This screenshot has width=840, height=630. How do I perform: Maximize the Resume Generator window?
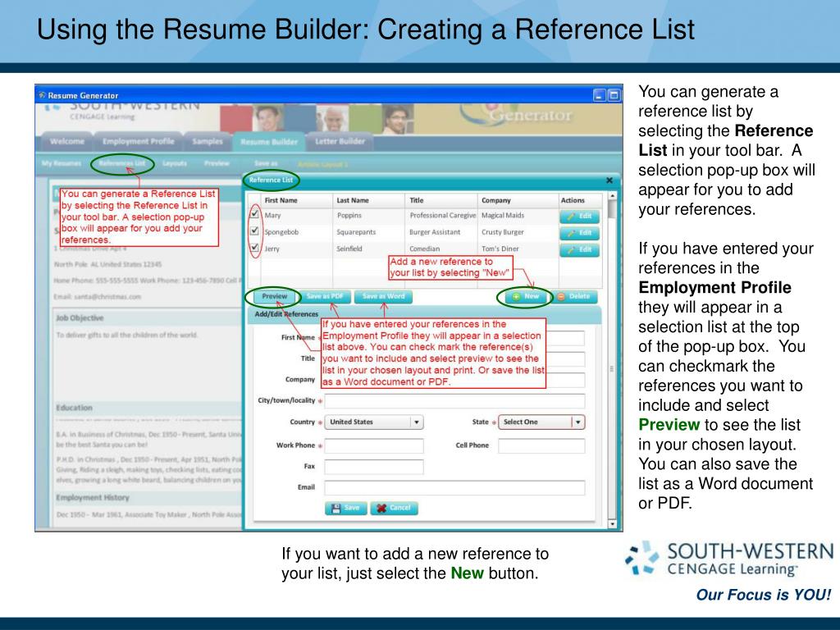pos(614,96)
